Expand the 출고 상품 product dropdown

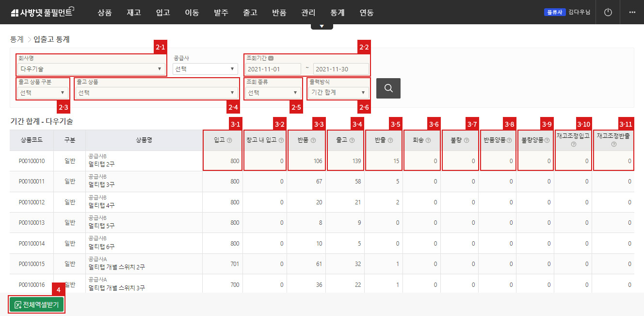pos(156,92)
